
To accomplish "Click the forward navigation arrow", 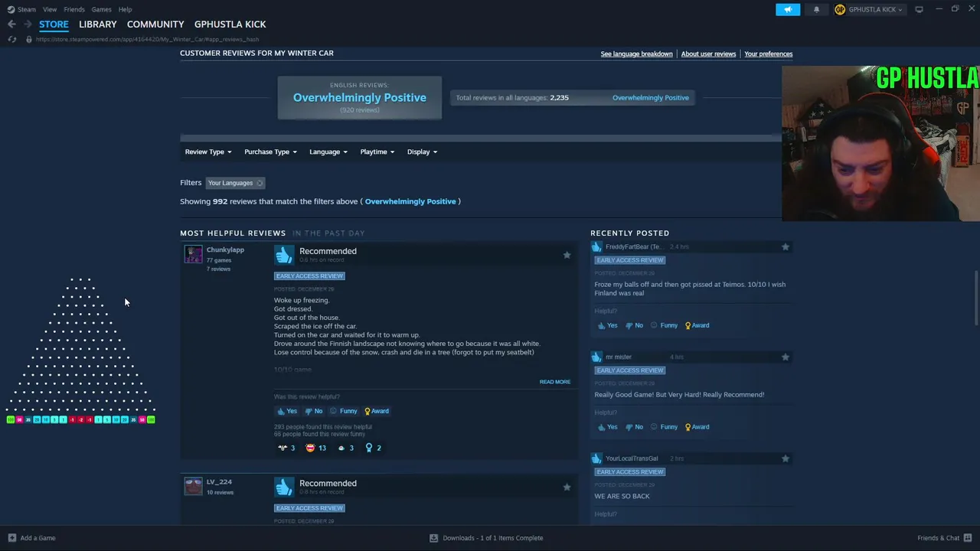I will coord(28,24).
